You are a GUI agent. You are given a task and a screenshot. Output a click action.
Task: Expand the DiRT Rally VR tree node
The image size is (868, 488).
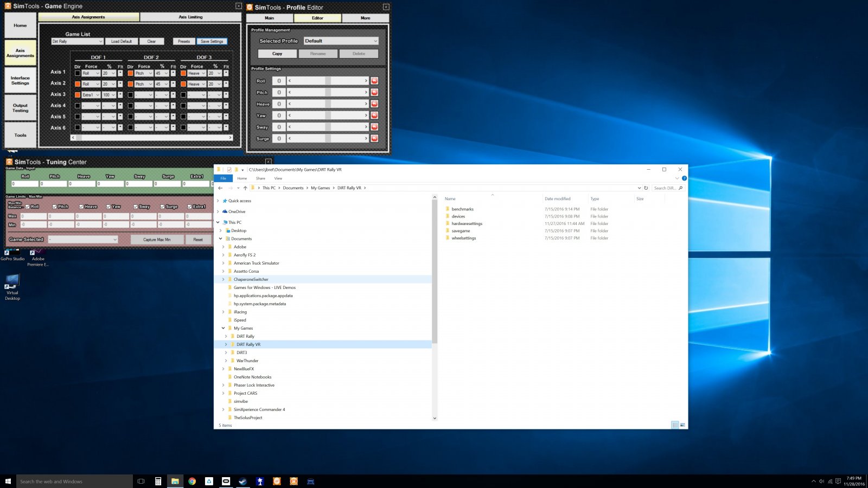226,344
